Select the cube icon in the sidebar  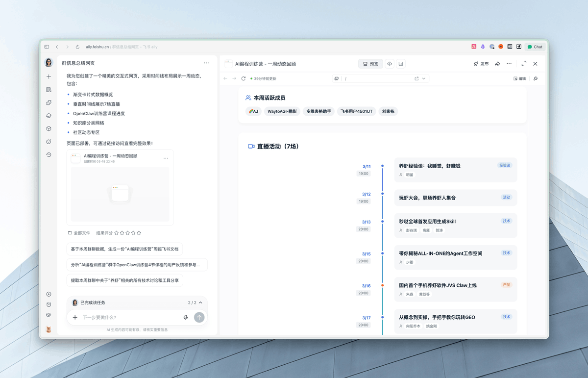[x=49, y=128]
